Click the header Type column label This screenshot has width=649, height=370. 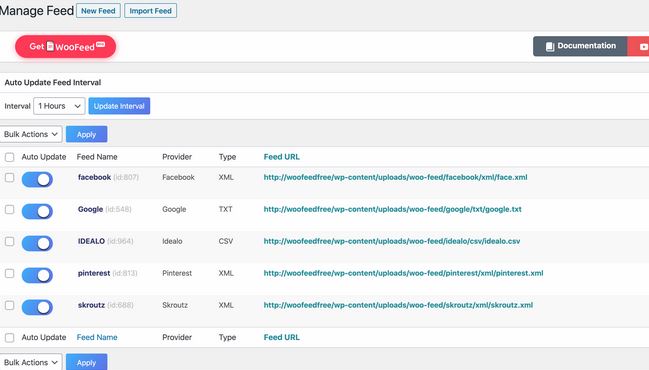point(227,157)
